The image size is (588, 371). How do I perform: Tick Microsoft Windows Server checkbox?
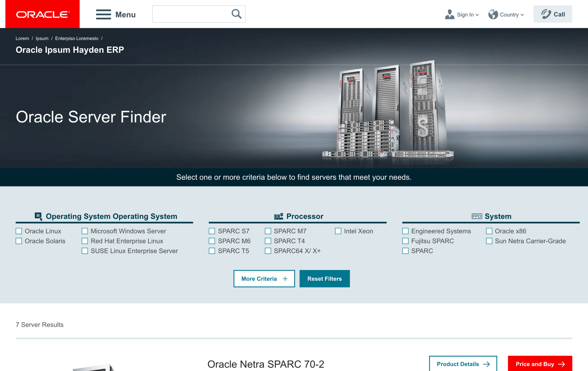click(85, 231)
